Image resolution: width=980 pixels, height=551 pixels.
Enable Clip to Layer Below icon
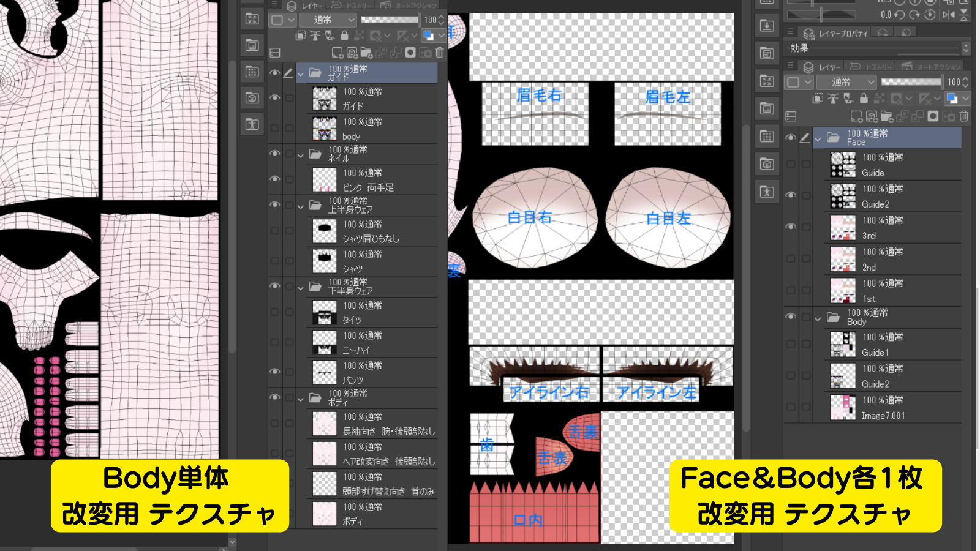(x=301, y=36)
